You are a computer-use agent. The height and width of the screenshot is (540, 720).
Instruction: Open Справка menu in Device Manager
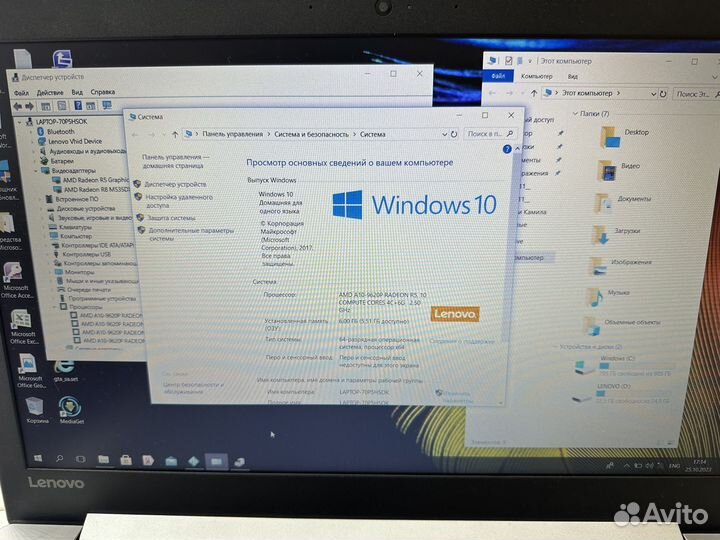102,92
